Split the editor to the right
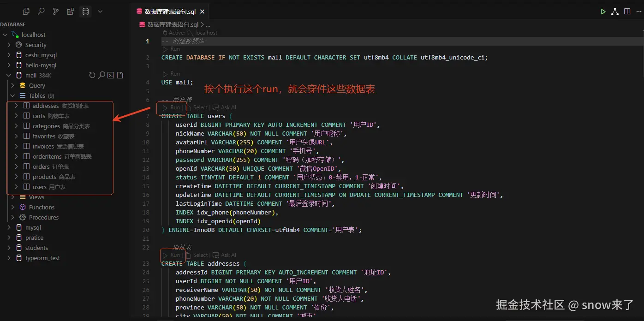644x321 pixels. pyautogui.click(x=627, y=12)
